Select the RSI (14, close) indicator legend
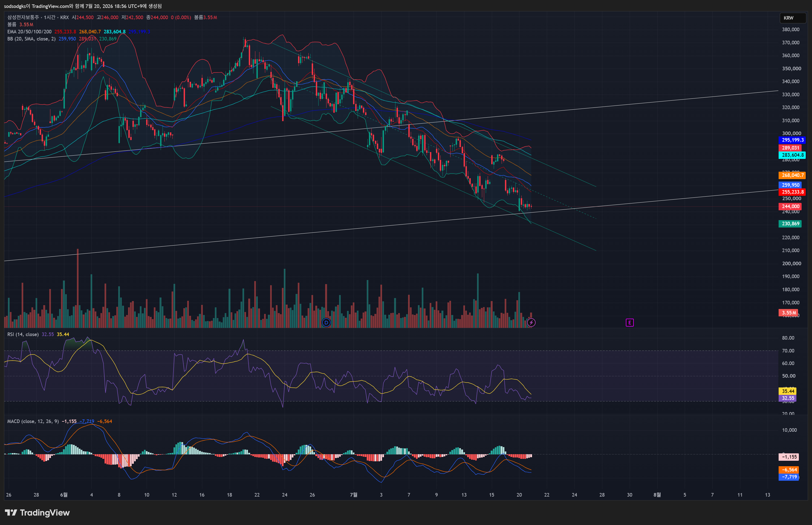 (x=23, y=334)
